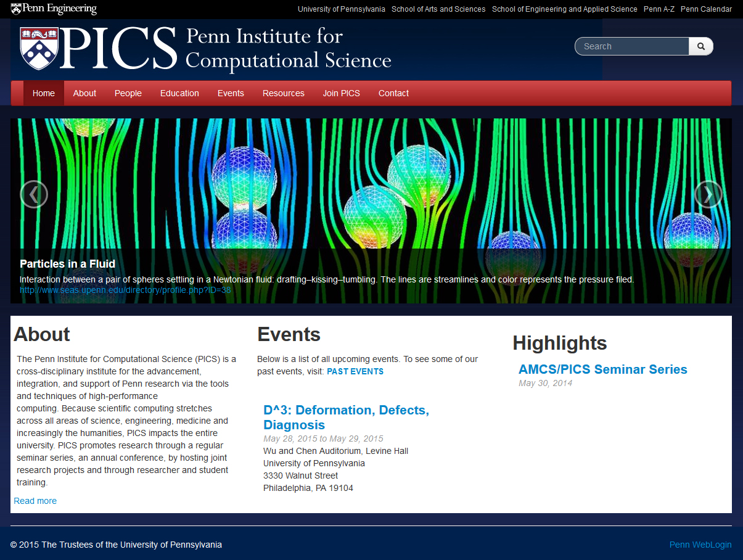743x560 pixels.
Task: Open the Penn Calendar link
Action: coord(706,9)
